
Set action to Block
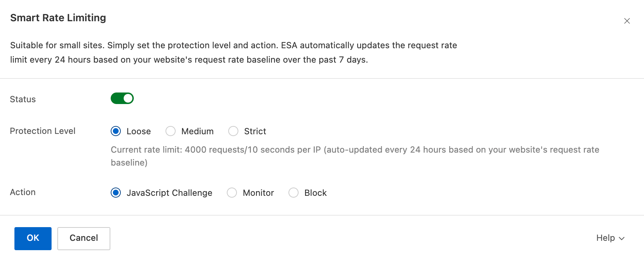coord(294,193)
